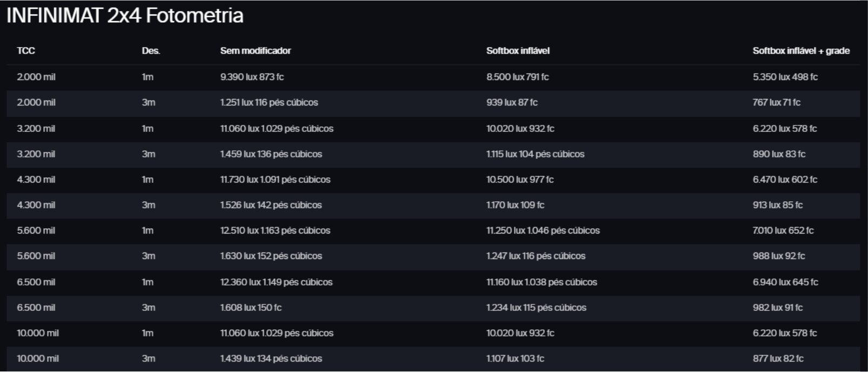868x372 pixels.
Task: Click the 8.500 lux 791 fc value
Action: (x=517, y=77)
